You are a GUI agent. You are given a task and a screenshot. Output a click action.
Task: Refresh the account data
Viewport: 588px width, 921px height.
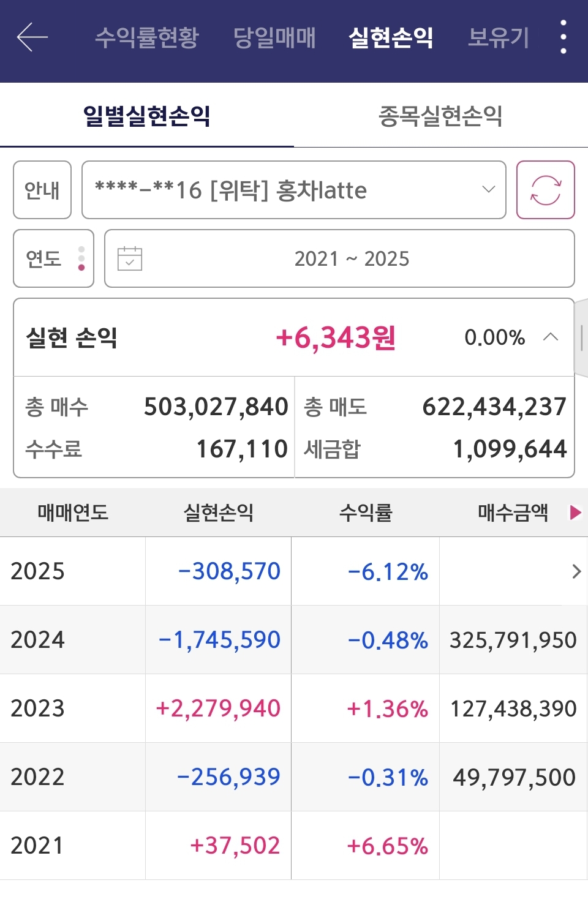click(x=545, y=190)
